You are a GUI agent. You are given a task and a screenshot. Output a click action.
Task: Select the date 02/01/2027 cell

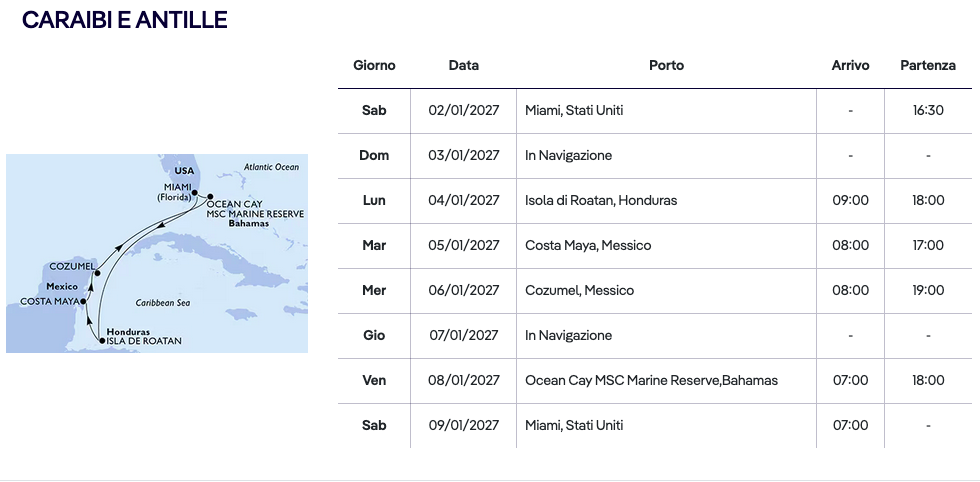[464, 111]
